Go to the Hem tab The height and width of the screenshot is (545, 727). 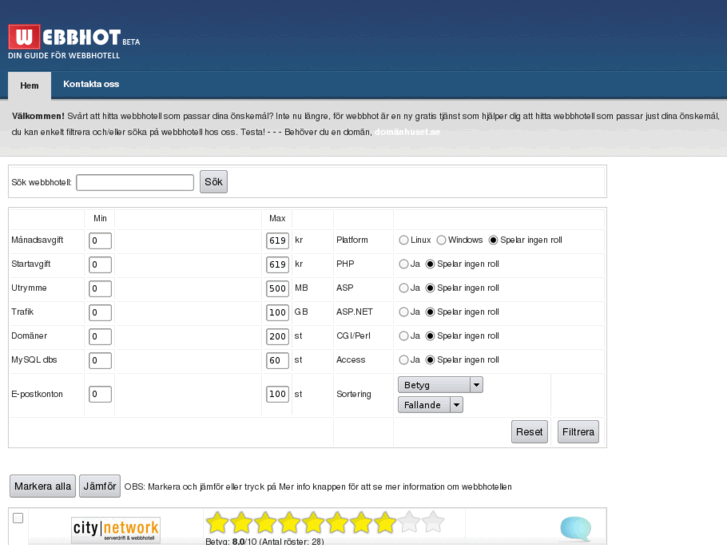[x=29, y=86]
